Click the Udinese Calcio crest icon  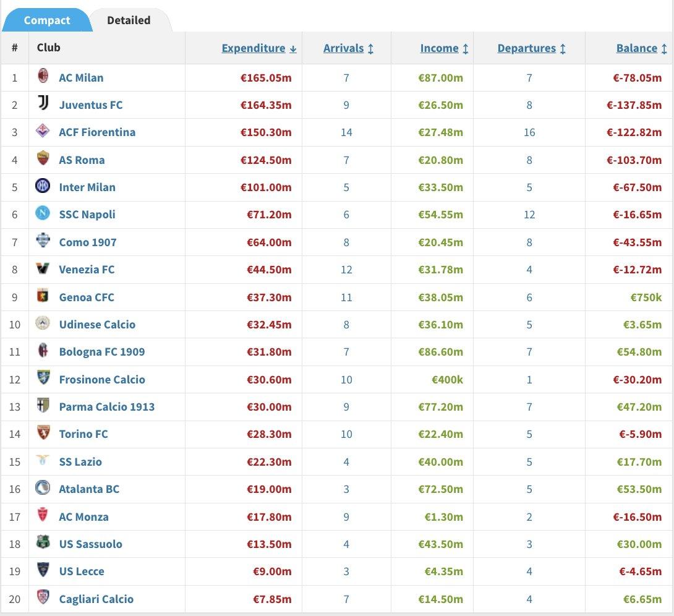point(43,323)
